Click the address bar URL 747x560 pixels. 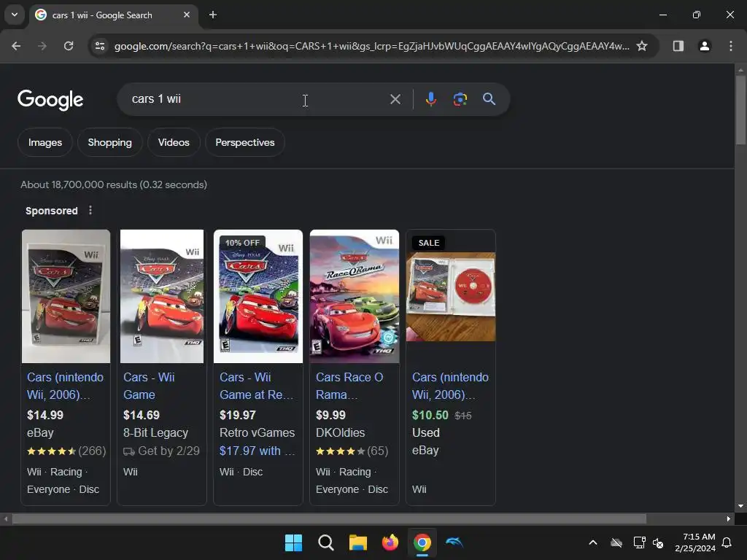371,46
